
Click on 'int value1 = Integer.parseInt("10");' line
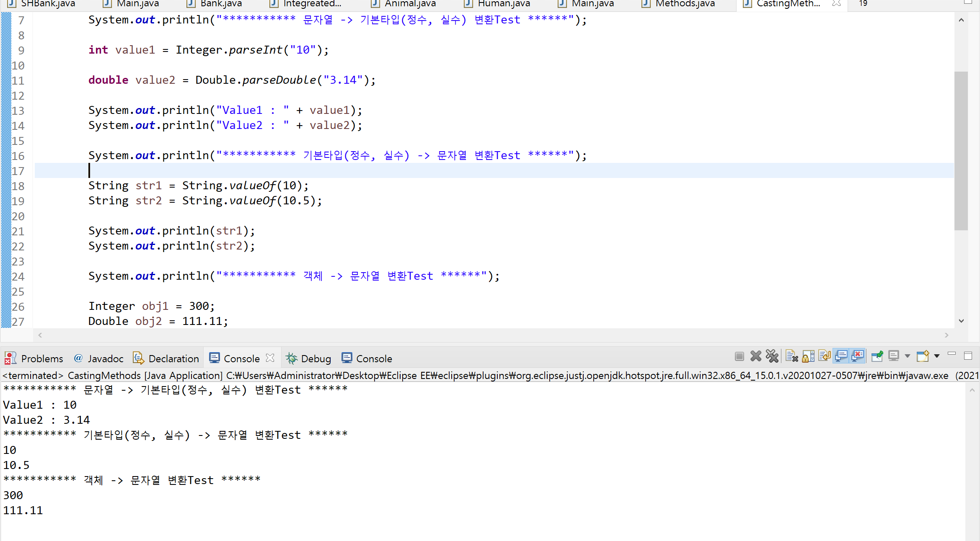click(209, 50)
